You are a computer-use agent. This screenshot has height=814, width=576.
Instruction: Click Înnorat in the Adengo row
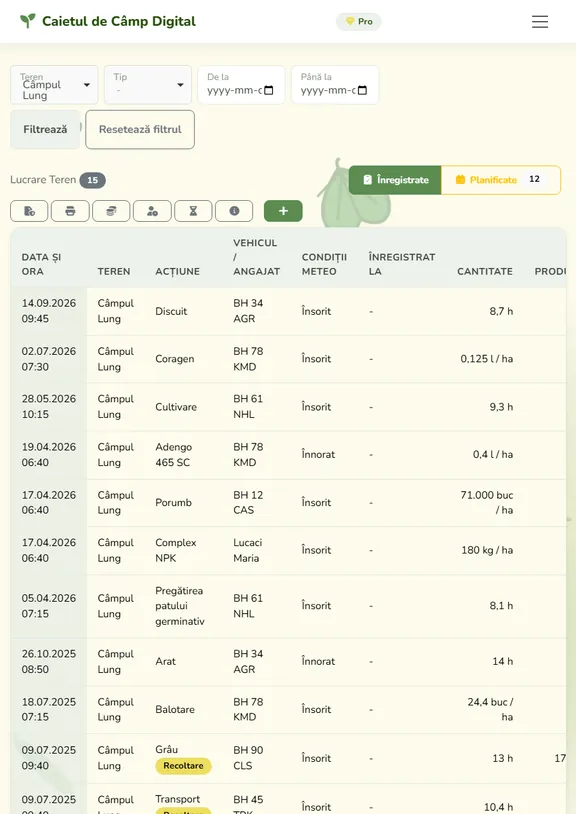click(x=318, y=455)
